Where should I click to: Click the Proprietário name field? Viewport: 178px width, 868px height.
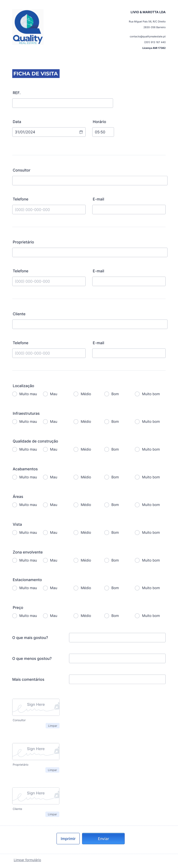click(x=90, y=252)
